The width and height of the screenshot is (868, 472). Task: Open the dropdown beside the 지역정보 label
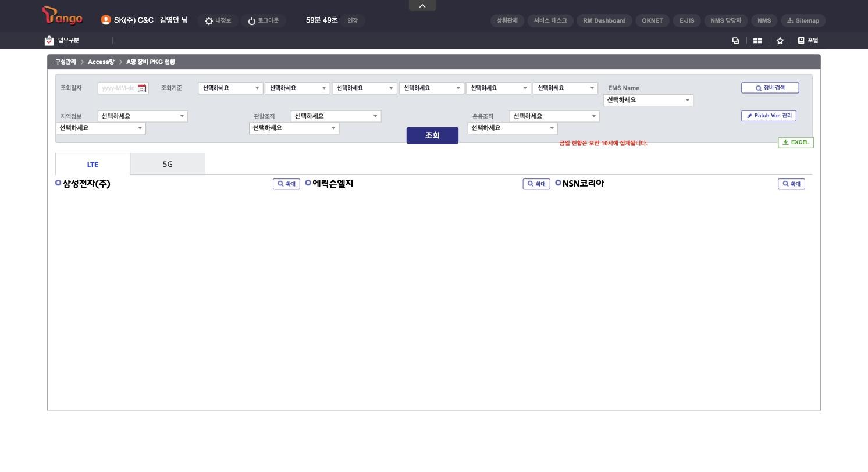143,116
